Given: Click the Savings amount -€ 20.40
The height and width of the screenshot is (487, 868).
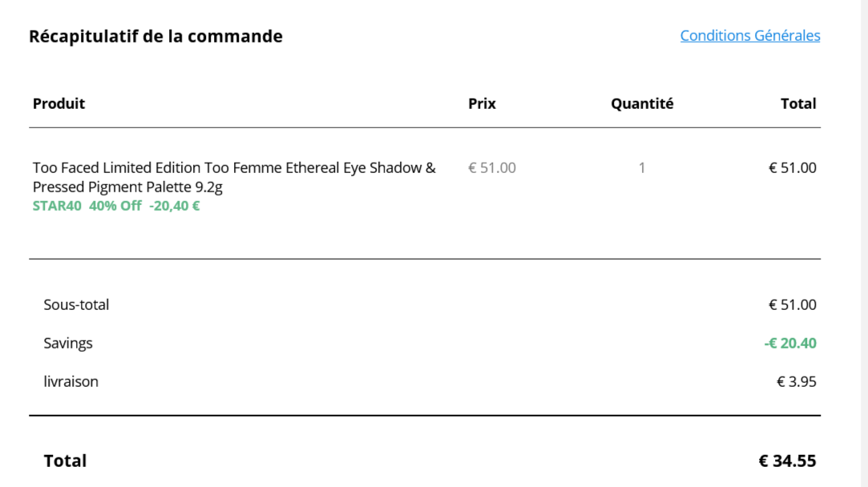Looking at the screenshot, I should tap(789, 343).
